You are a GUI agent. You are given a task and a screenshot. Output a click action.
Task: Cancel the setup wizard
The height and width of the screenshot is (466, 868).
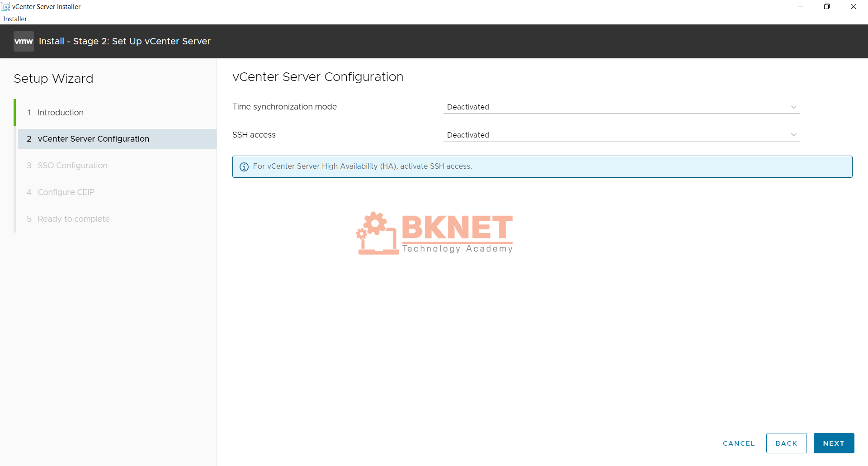coord(739,443)
